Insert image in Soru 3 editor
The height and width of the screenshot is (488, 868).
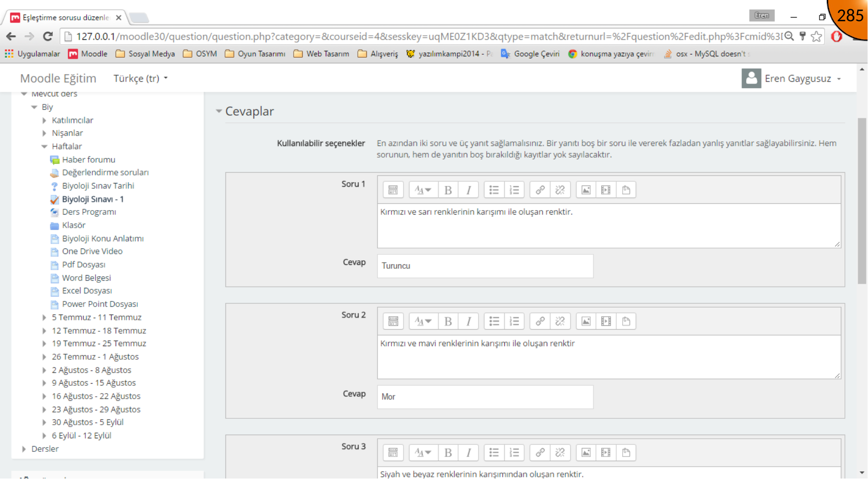click(x=586, y=452)
